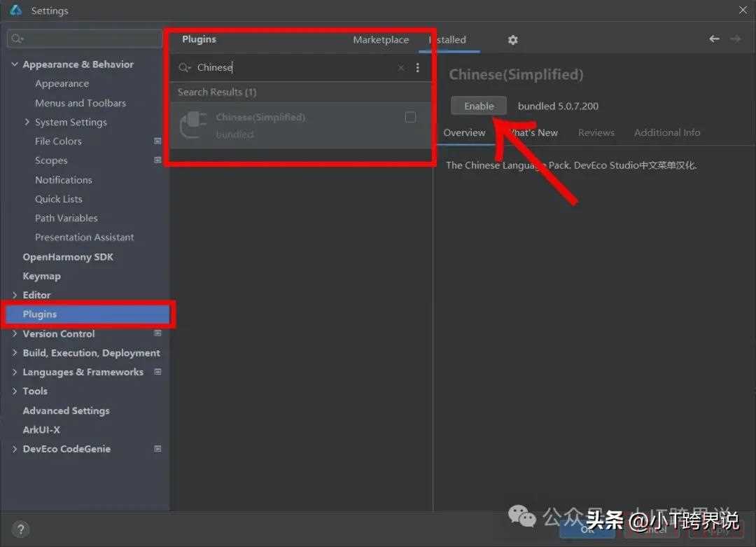Expand the Tools section
The width and height of the screenshot is (756, 547).
point(15,392)
